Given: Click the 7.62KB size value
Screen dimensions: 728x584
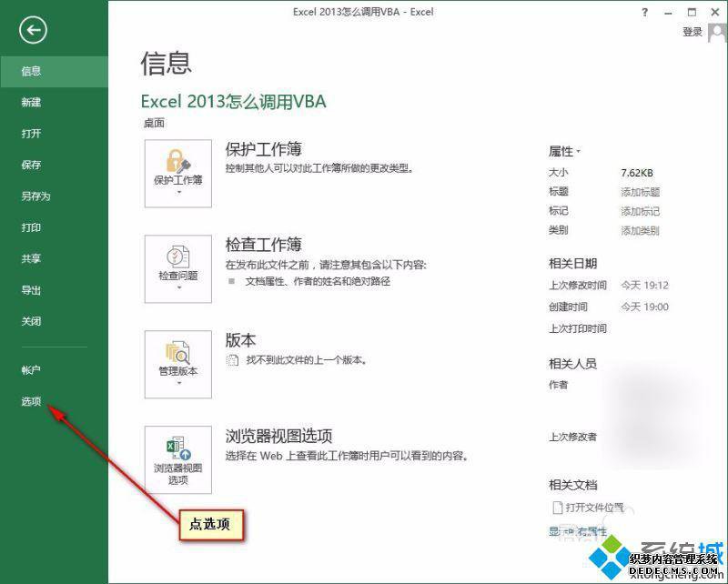Looking at the screenshot, I should [637, 173].
